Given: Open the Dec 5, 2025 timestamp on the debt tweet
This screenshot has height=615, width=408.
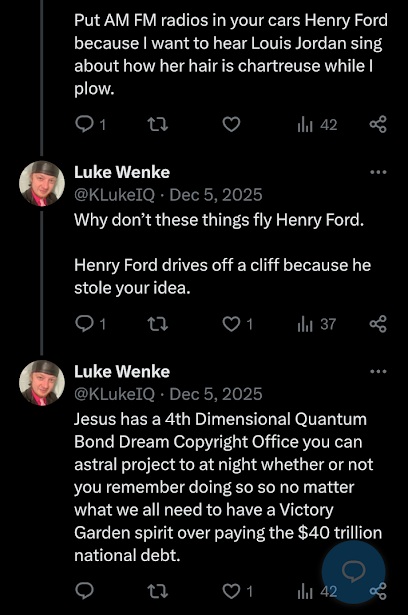Looking at the screenshot, I should pos(216,394).
